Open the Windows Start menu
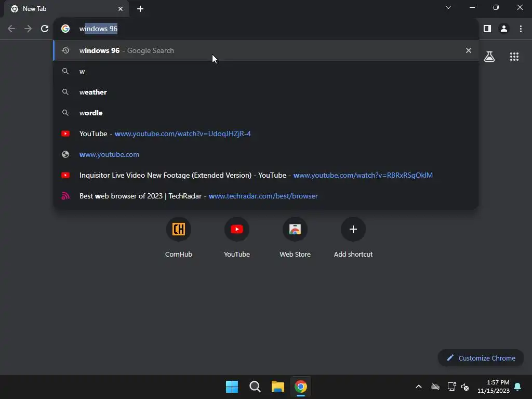 pos(232,387)
